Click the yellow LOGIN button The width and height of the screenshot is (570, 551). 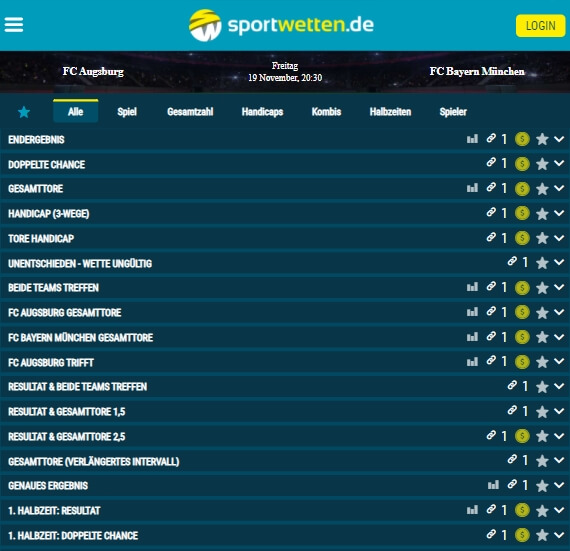(540, 26)
